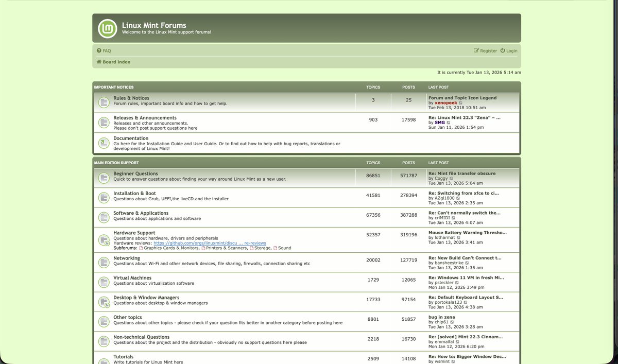Click the Rules & Notices forum icon
Screen dimensions: 618x364
click(104, 102)
